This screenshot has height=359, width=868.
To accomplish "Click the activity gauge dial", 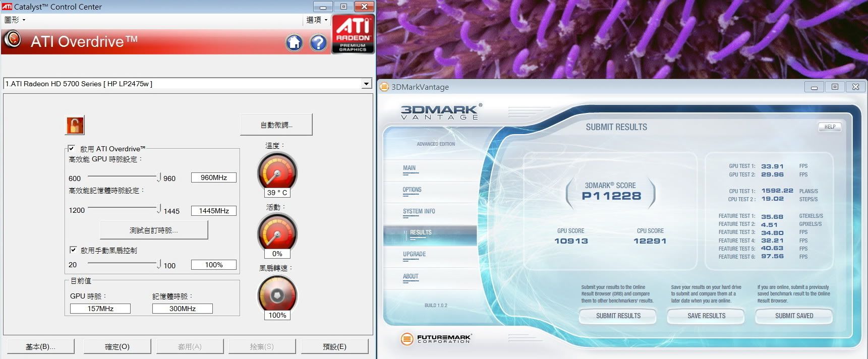I will pyautogui.click(x=277, y=233).
